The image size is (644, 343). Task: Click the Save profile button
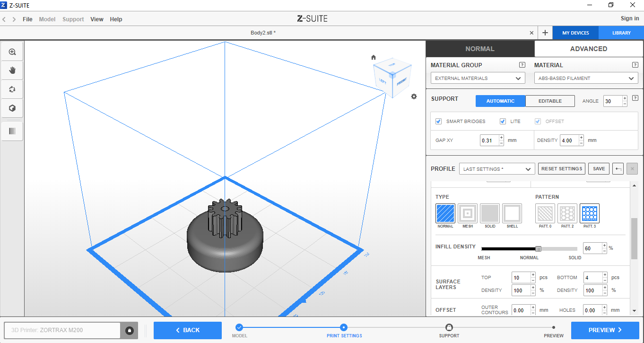coord(599,169)
